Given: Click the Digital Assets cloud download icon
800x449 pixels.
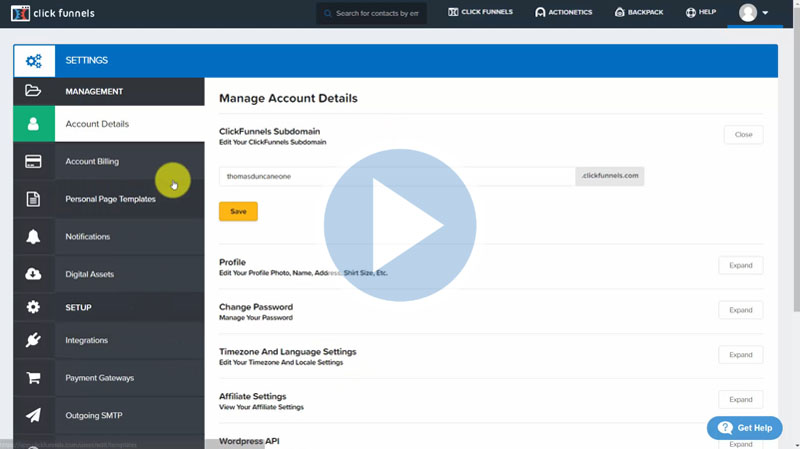Looking at the screenshot, I should (x=33, y=274).
